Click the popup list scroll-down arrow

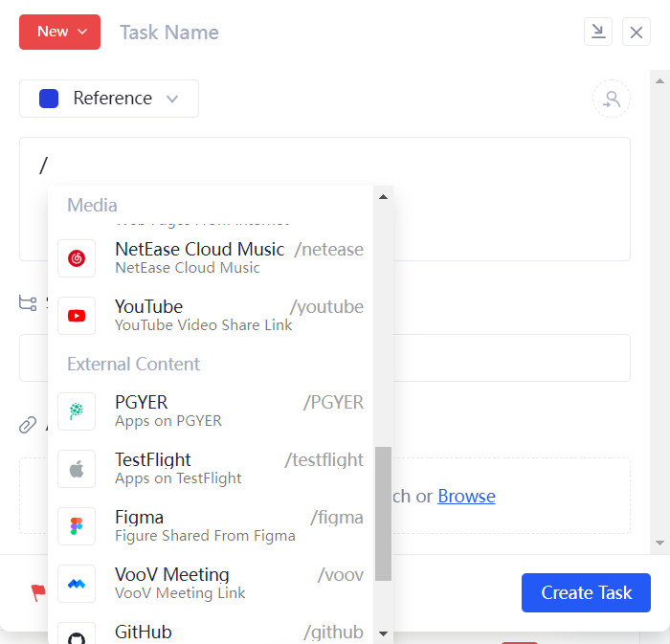click(x=383, y=633)
